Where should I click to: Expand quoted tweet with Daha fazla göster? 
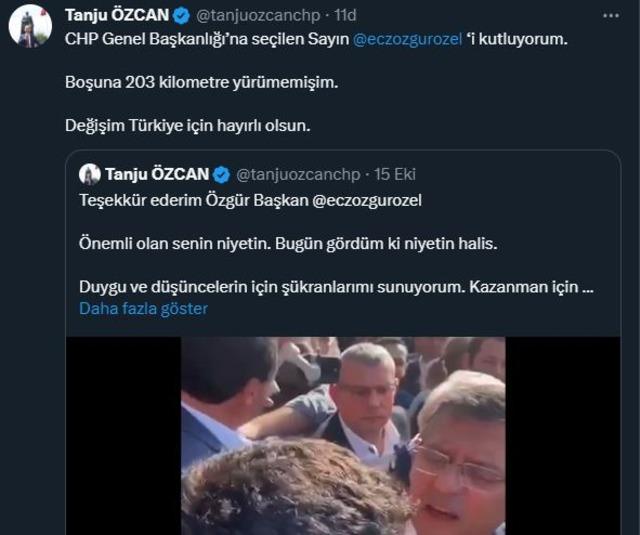[x=143, y=309]
